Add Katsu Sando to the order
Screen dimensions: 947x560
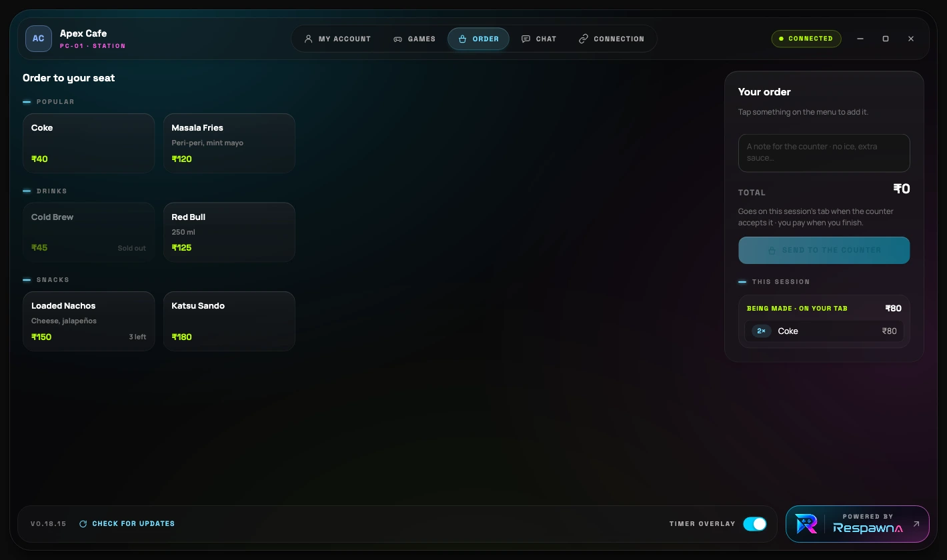pos(229,321)
